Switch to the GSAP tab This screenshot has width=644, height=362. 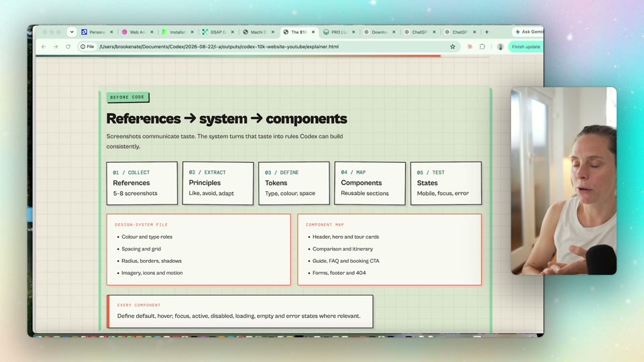coord(215,32)
